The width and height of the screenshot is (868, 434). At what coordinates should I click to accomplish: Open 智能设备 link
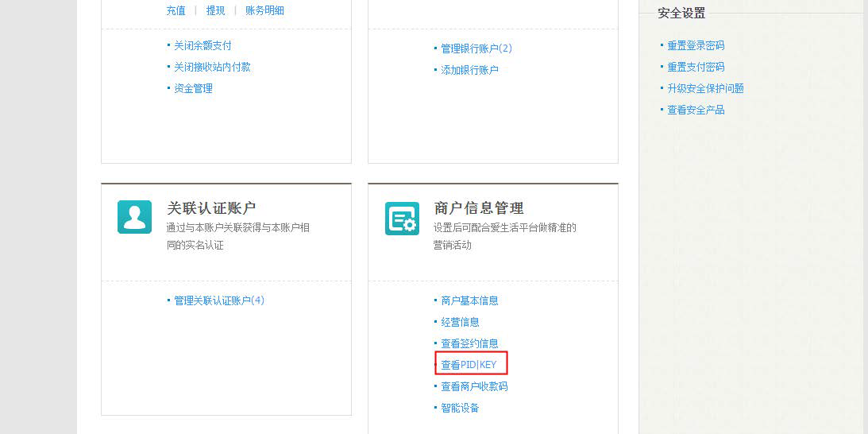click(x=460, y=409)
